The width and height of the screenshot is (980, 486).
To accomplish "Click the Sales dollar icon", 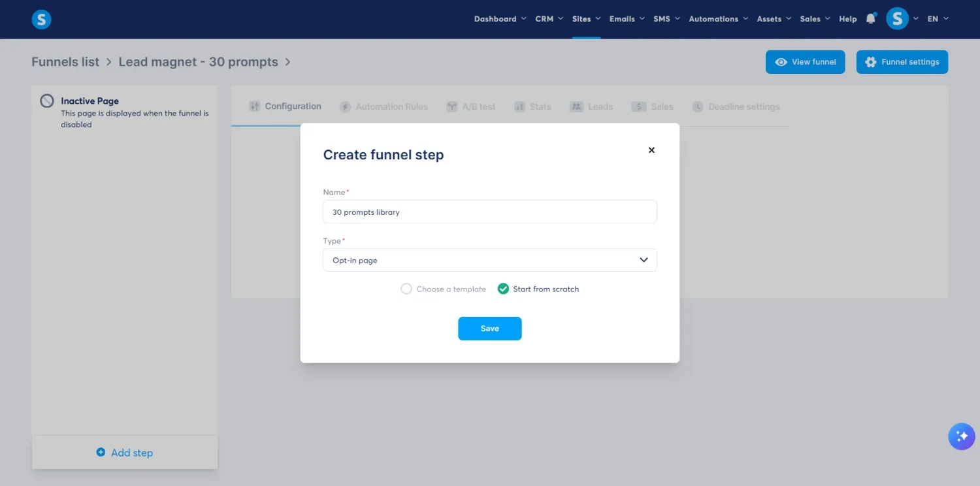I will click(x=638, y=106).
